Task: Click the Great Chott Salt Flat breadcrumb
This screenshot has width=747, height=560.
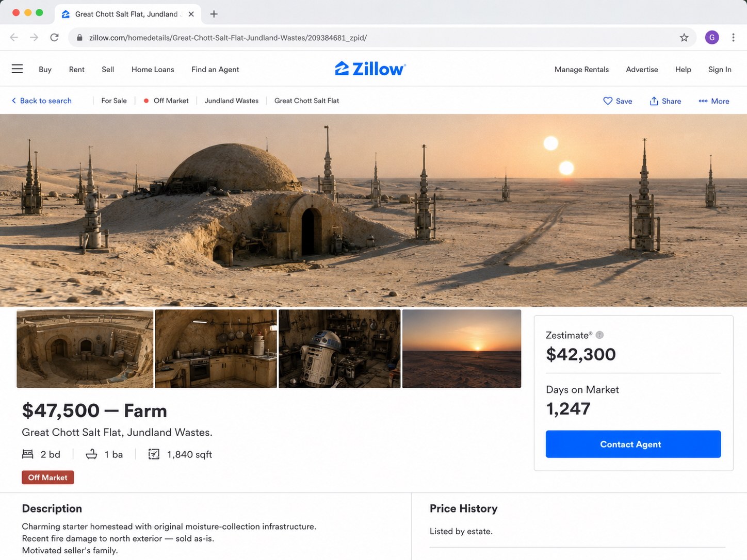Action: click(x=306, y=101)
